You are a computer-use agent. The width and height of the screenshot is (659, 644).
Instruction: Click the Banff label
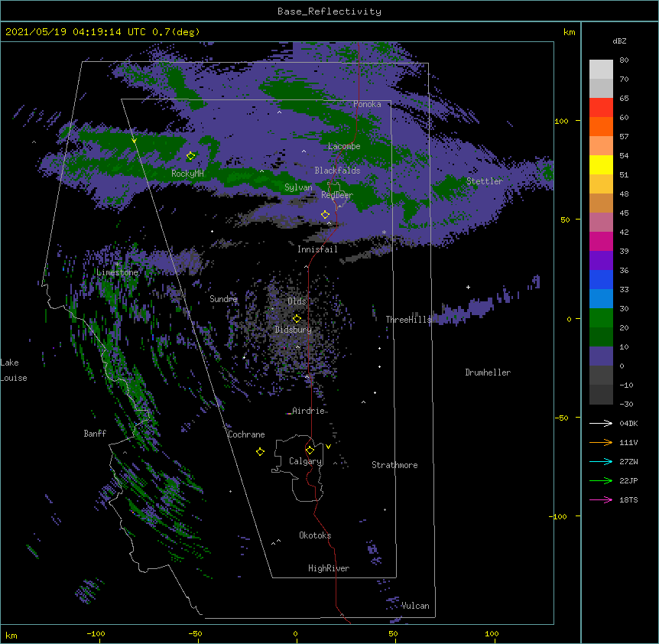pyautogui.click(x=95, y=434)
